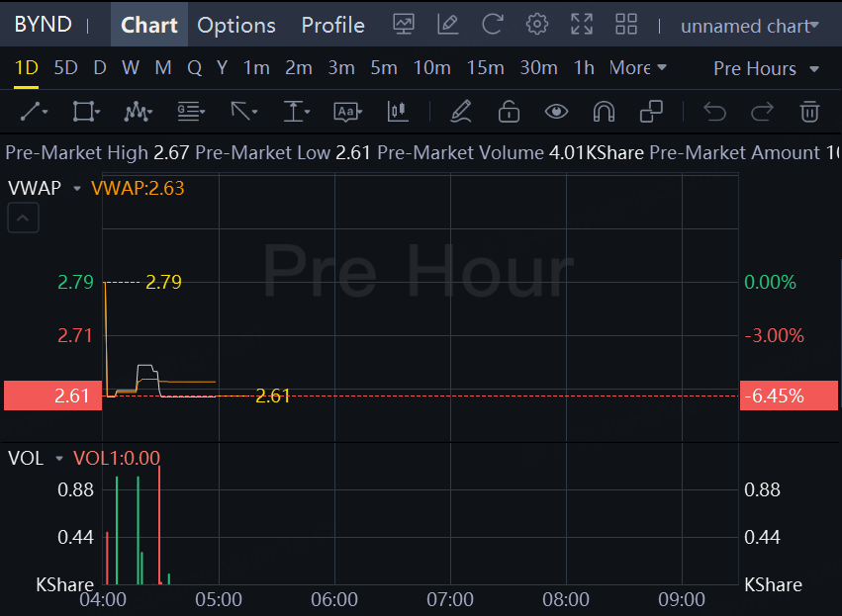Click the VWAP:2.63 value label
This screenshot has height=616, width=842.
tap(138, 188)
